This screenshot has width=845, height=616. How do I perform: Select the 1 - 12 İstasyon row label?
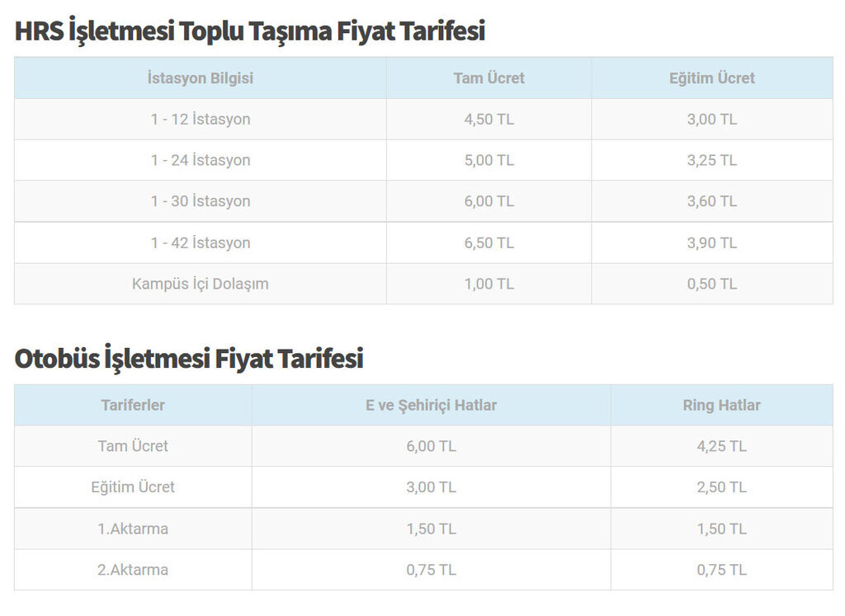pyautogui.click(x=201, y=120)
